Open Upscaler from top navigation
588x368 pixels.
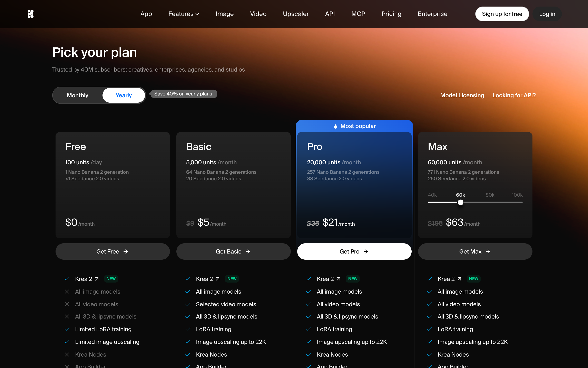pos(296,14)
